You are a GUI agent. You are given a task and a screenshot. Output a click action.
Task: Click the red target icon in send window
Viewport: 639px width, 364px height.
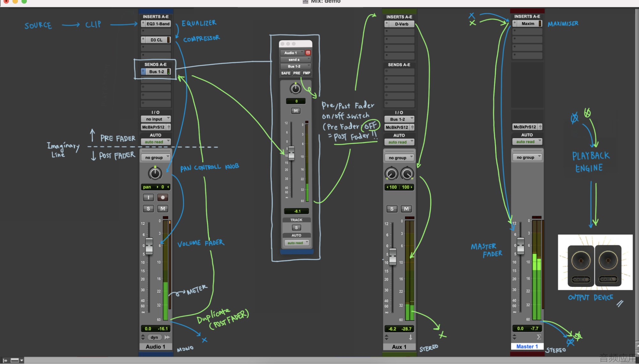(308, 53)
